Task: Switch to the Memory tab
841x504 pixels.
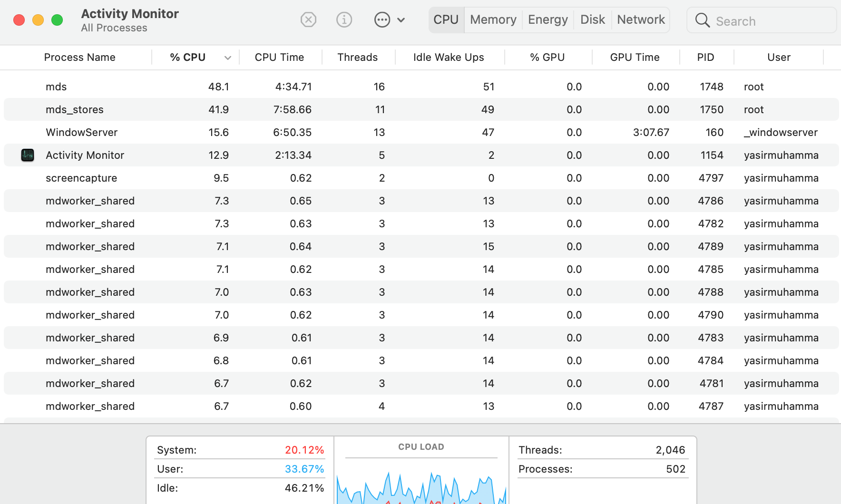Action: point(493,20)
